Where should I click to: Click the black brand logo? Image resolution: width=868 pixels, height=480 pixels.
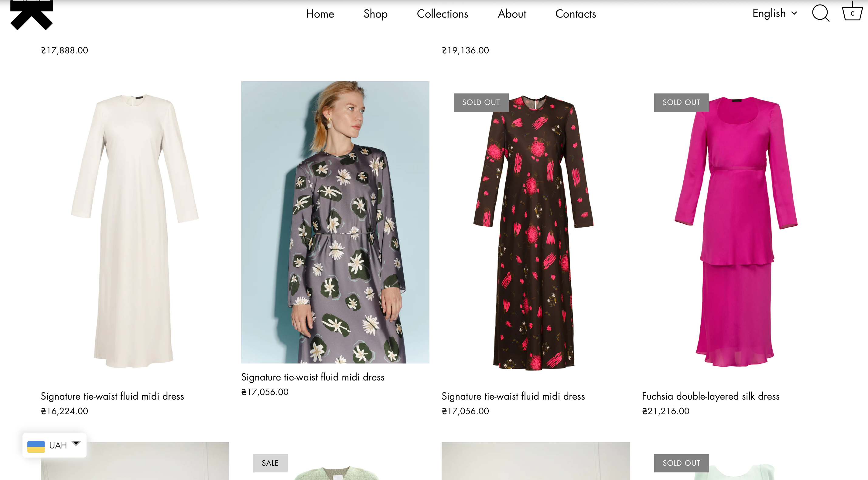click(x=31, y=15)
